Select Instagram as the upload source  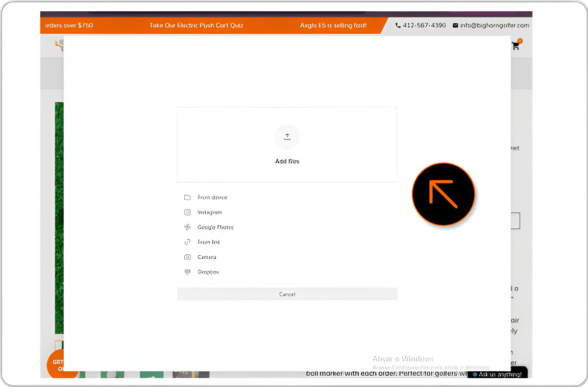(210, 212)
